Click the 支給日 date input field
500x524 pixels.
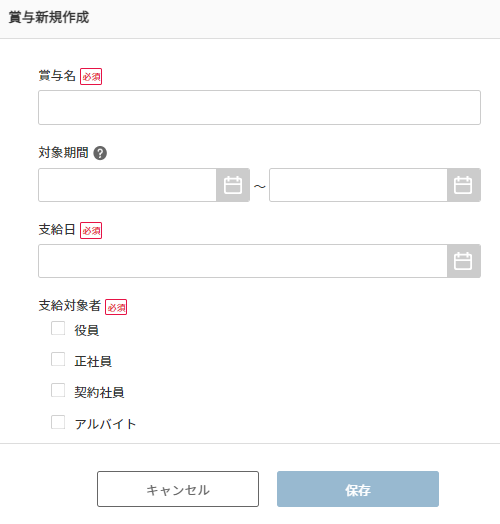[243, 261]
